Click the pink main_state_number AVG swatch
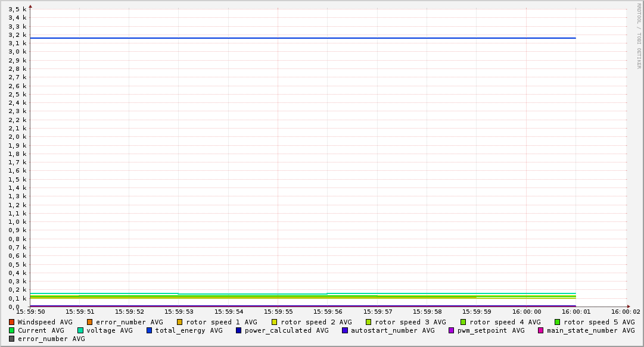This screenshot has width=644, height=347. [x=541, y=330]
